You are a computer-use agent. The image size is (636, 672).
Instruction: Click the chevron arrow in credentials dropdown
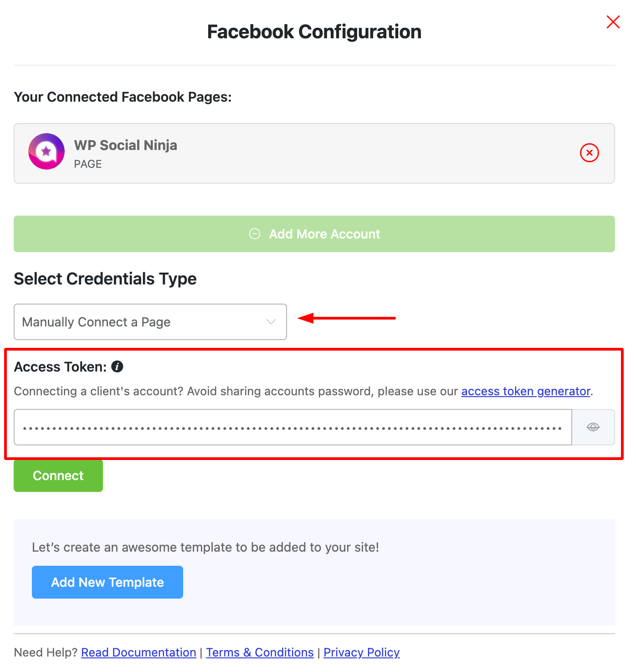pos(271,322)
